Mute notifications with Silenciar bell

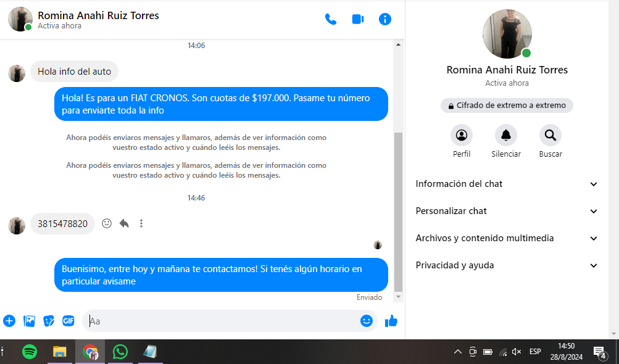(x=506, y=135)
